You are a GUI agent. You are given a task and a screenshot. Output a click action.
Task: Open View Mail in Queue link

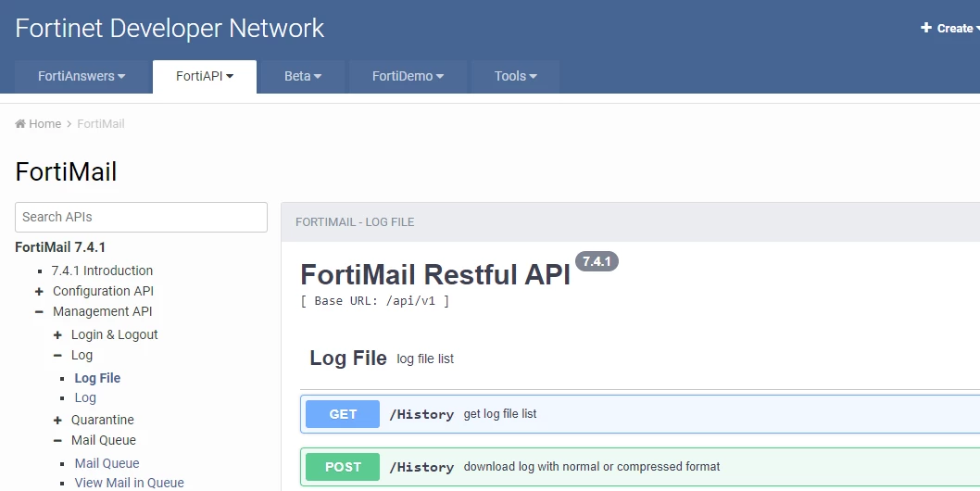tap(130, 483)
